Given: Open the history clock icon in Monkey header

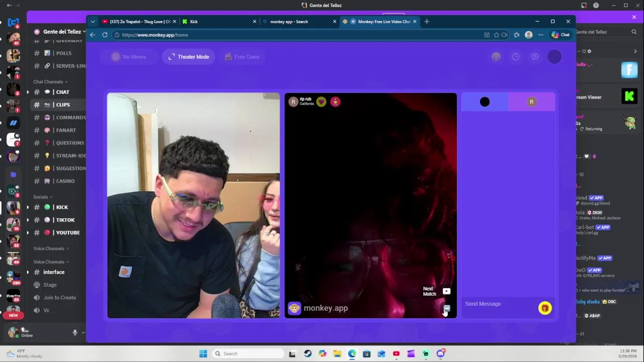Looking at the screenshot, I should click(x=516, y=57).
